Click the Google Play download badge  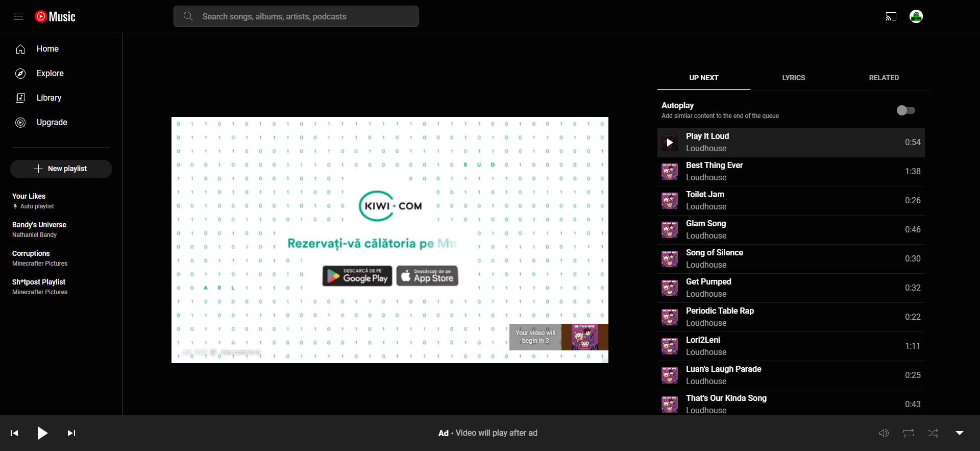tap(357, 276)
